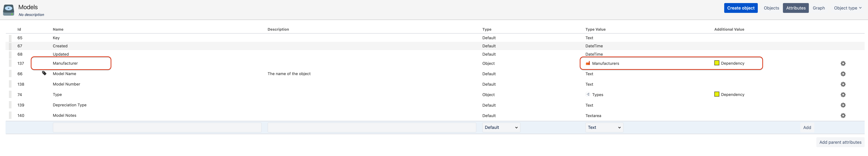
Task: Open settings gear for Manufacturer row
Action: tap(843, 63)
